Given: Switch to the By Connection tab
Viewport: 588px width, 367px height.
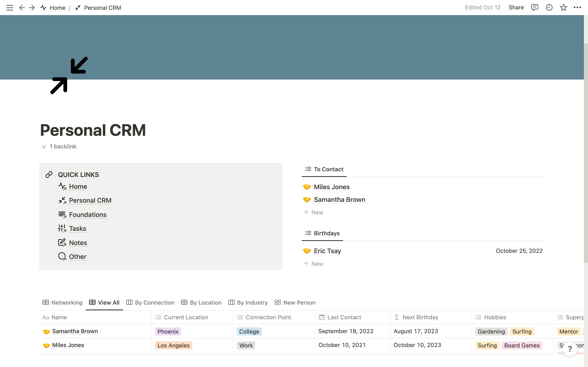Looking at the screenshot, I should click(150, 302).
